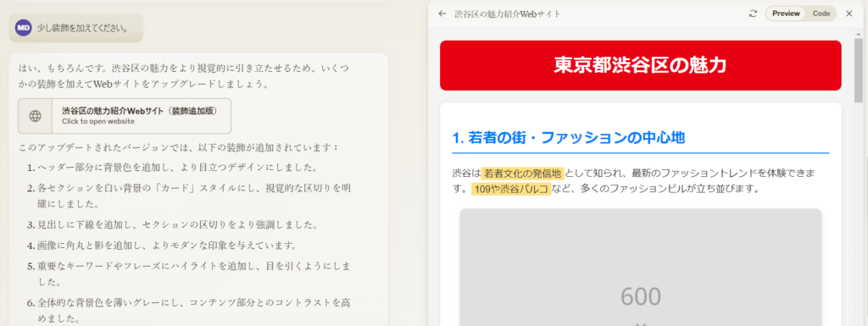Switch to the Preview tab
Screen dimensions: 868x326
pyautogui.click(x=786, y=14)
